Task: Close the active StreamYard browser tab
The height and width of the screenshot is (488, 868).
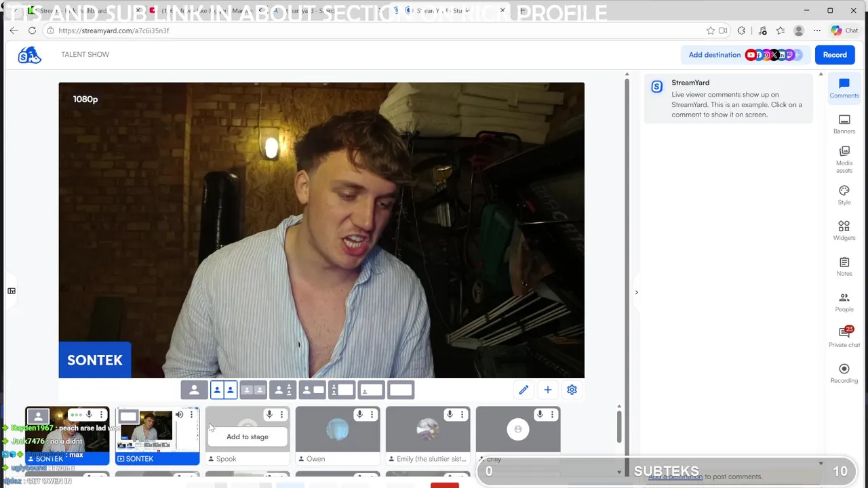Action: pos(502,11)
